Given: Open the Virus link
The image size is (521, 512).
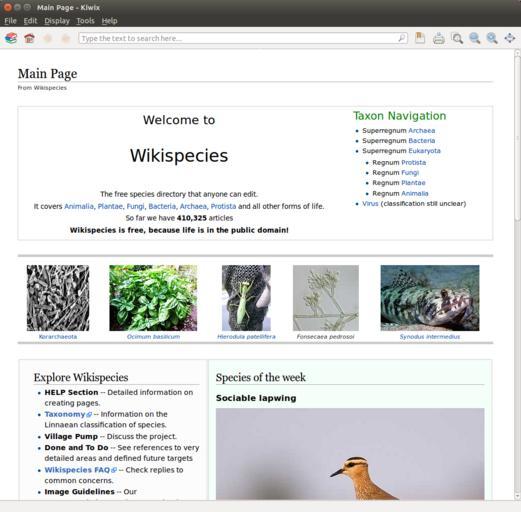Looking at the screenshot, I should pos(370,203).
